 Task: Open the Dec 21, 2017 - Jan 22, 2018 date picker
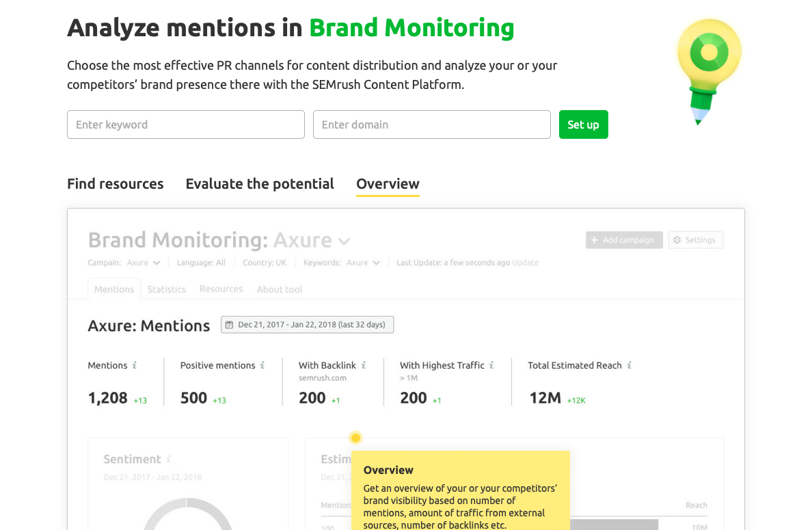[x=307, y=325]
